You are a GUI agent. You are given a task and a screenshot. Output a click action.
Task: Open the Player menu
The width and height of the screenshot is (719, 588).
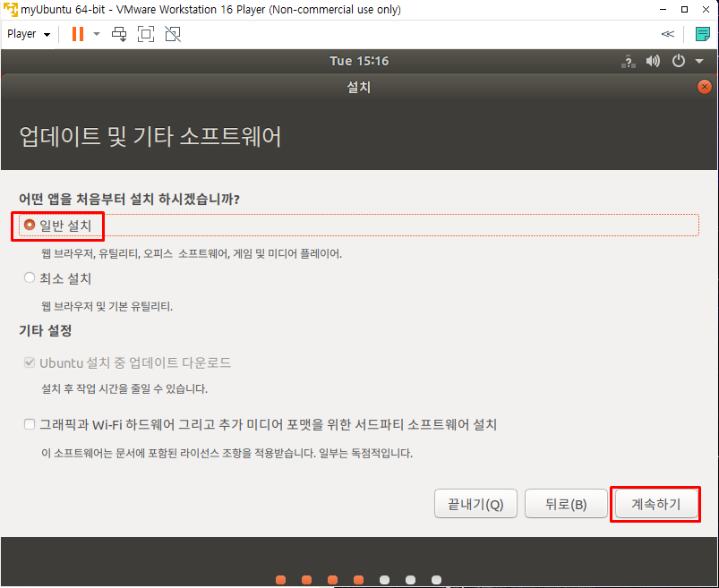click(x=29, y=34)
